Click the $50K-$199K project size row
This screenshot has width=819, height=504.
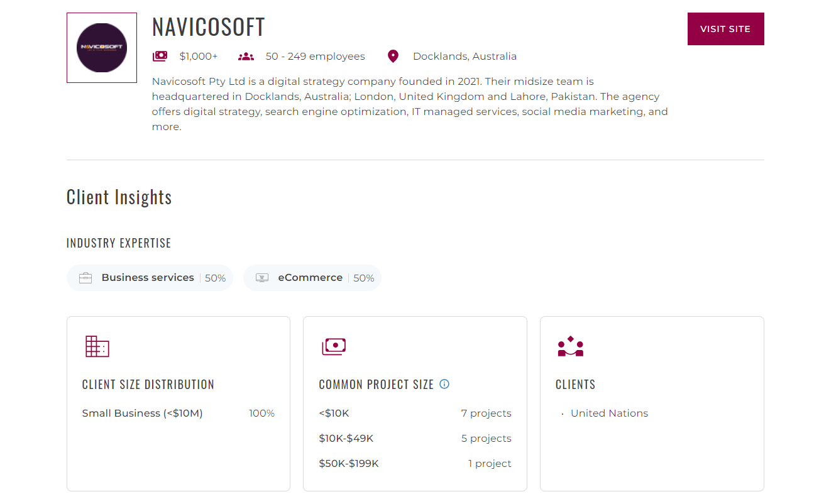tap(415, 464)
